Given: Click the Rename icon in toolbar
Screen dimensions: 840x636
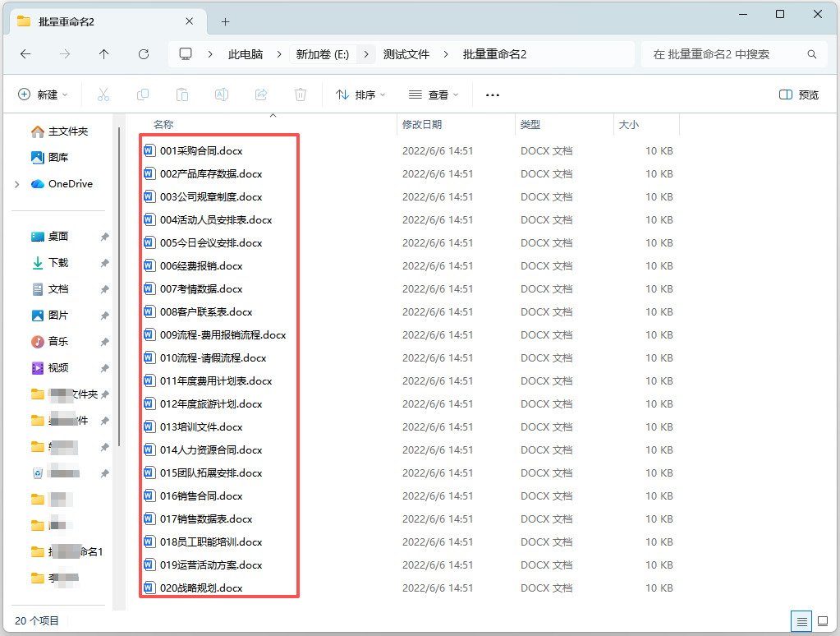Looking at the screenshot, I should coord(221,95).
